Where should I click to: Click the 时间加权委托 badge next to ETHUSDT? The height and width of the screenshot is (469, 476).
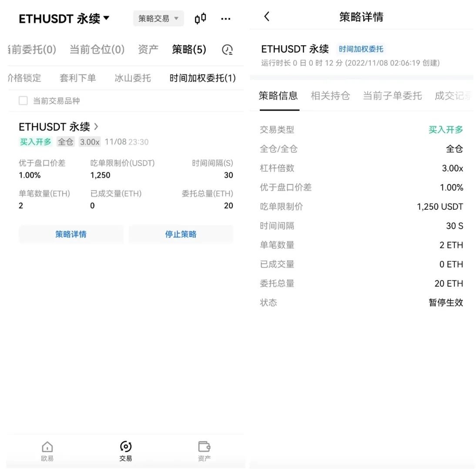coord(361,49)
